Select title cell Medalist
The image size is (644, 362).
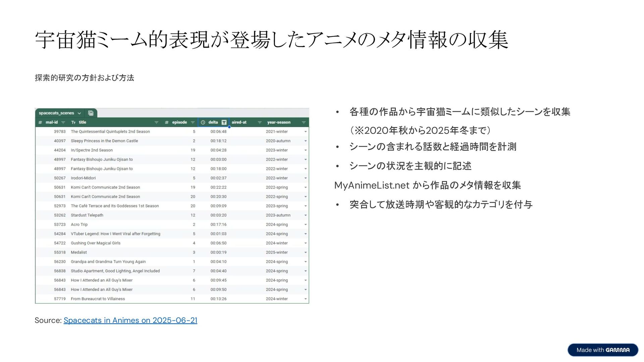tap(79, 252)
